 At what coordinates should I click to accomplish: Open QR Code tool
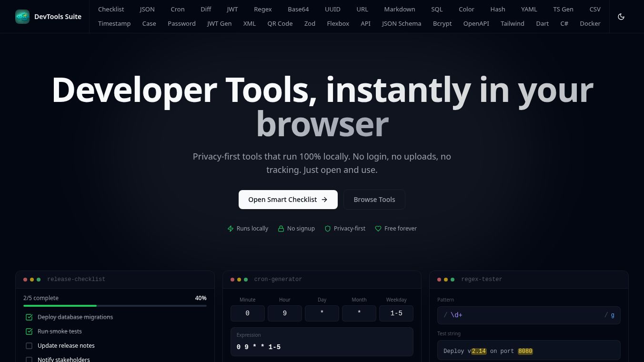click(280, 23)
